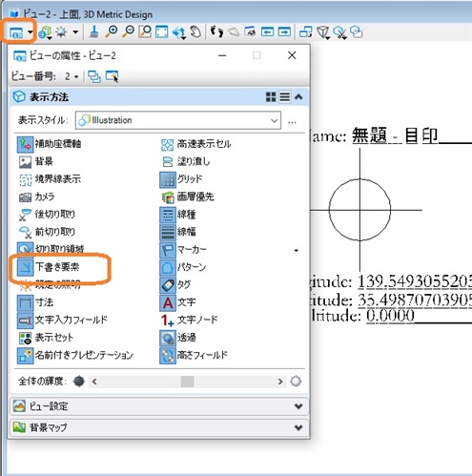Click the apply to all views icon
The height and width of the screenshot is (476, 472).
pyautogui.click(x=94, y=76)
